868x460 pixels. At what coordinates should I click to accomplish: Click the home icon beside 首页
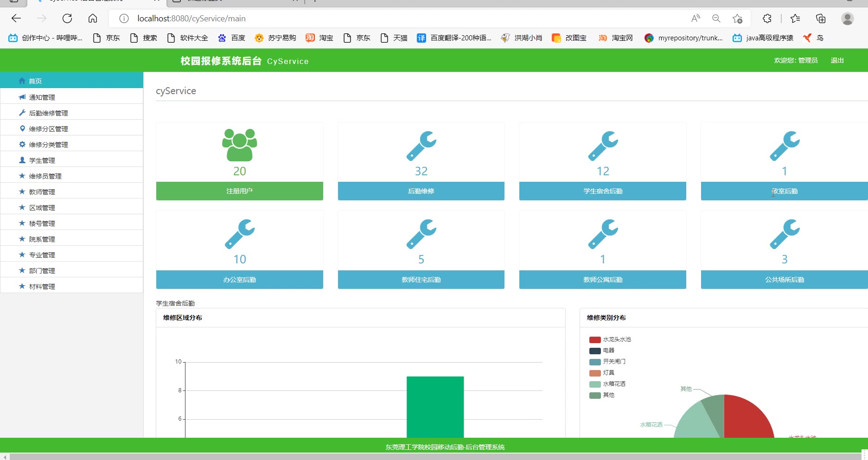coord(22,81)
